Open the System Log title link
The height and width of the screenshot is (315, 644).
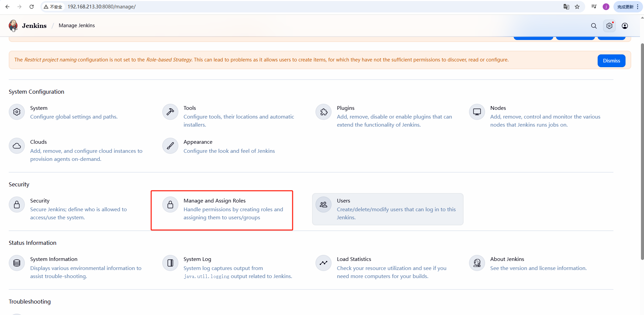click(197, 259)
